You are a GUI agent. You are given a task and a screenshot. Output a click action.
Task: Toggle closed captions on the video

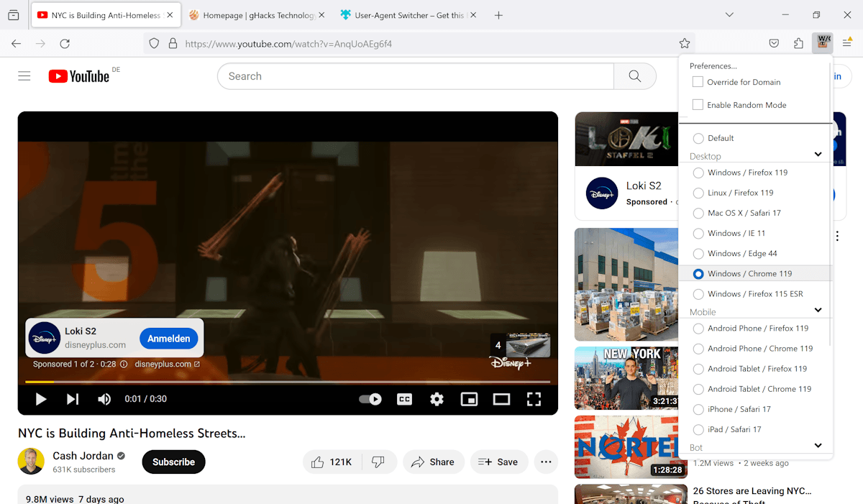point(405,399)
